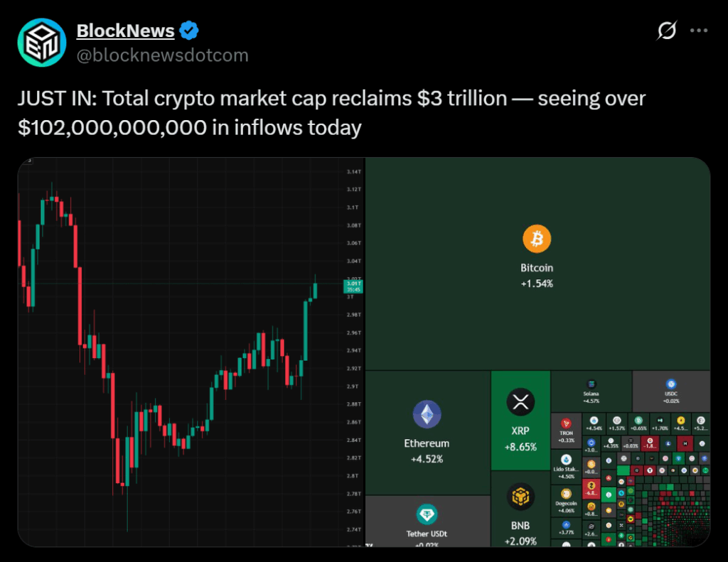The width and height of the screenshot is (728, 562).
Task: Click the Dogecoin heatmap tile
Action: click(x=567, y=500)
